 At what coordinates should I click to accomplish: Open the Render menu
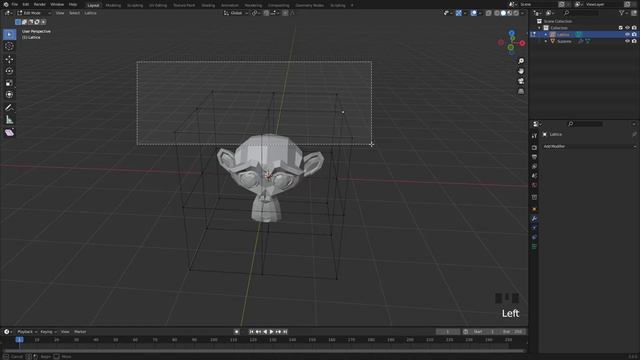(x=40, y=4)
